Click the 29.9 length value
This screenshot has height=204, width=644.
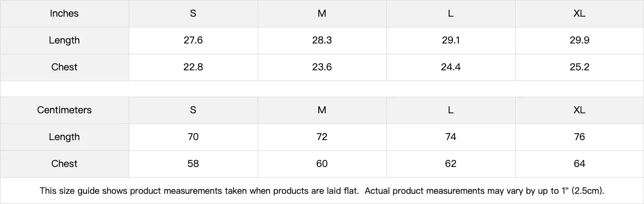tap(580, 40)
